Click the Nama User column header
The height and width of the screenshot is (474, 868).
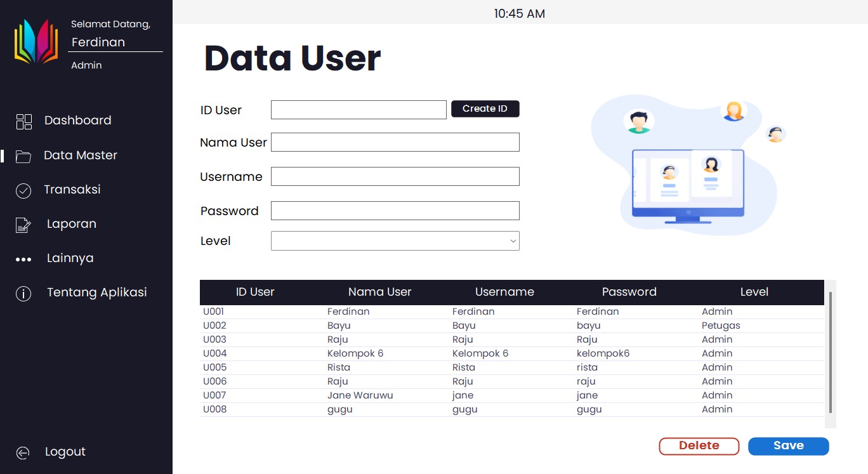point(380,292)
